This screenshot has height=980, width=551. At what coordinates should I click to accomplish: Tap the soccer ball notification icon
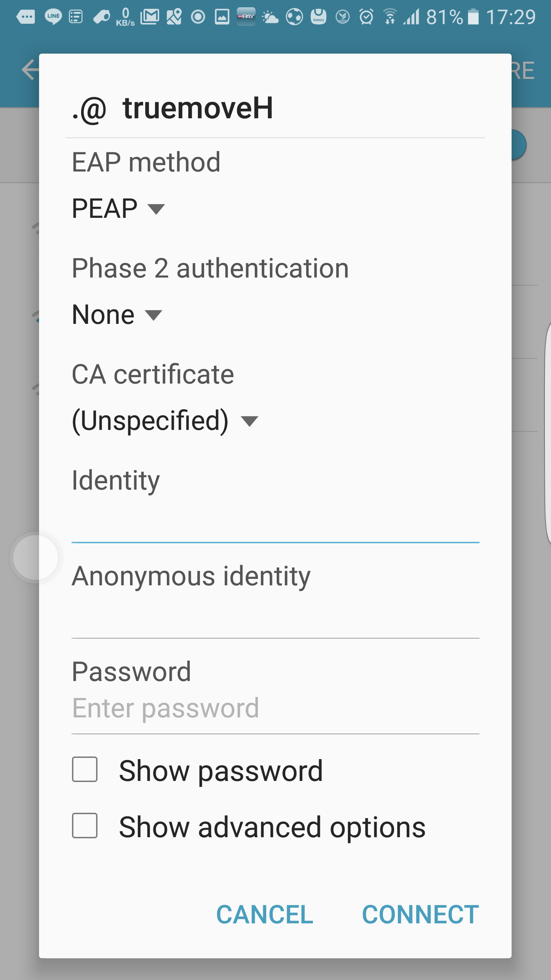[x=294, y=17]
